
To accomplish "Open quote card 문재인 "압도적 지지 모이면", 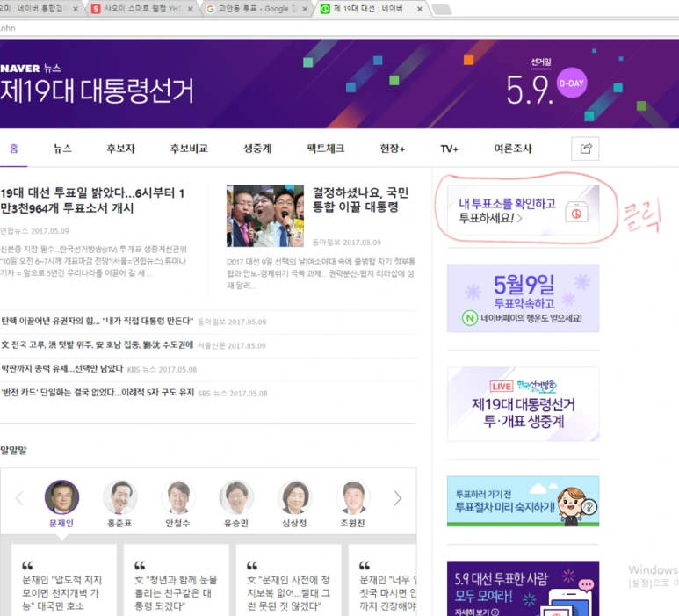I will click(x=63, y=581).
